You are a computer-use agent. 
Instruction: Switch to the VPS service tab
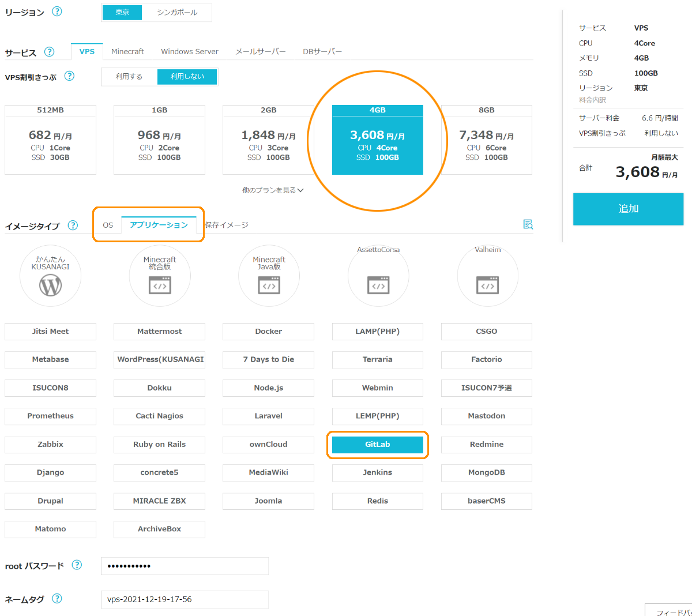tap(87, 51)
